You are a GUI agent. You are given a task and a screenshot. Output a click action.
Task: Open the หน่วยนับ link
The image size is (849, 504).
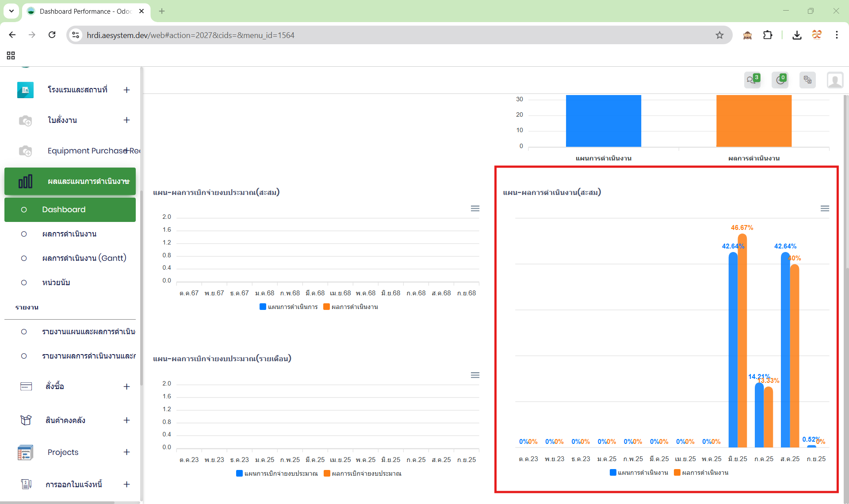[56, 283]
